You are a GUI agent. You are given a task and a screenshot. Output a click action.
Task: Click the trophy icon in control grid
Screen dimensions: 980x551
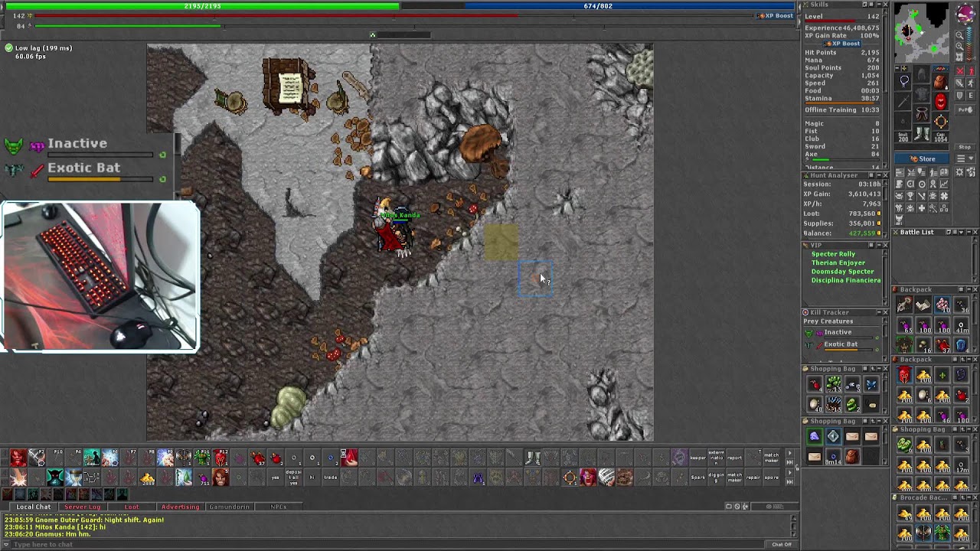click(x=910, y=195)
